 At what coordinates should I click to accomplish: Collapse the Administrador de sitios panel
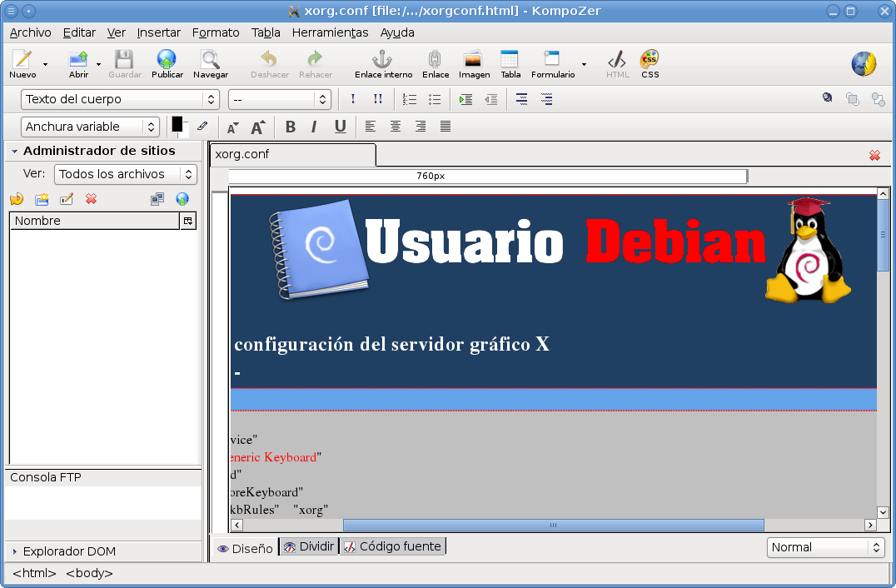click(14, 152)
